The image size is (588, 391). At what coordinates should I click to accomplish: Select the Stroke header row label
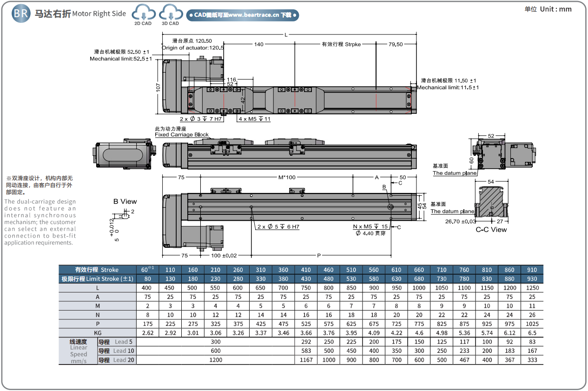[x=97, y=270]
